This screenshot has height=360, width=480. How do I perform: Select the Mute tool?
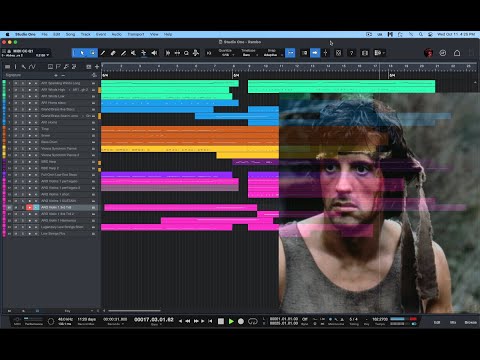[133, 53]
